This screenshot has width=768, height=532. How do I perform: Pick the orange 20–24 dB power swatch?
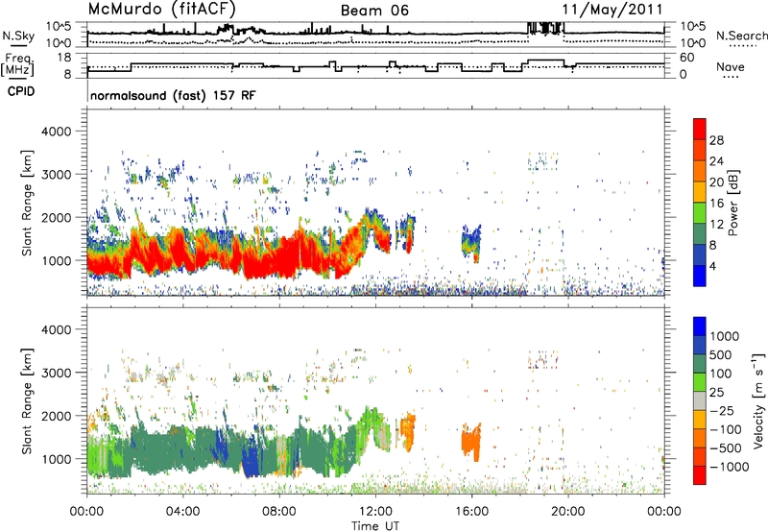(700, 171)
